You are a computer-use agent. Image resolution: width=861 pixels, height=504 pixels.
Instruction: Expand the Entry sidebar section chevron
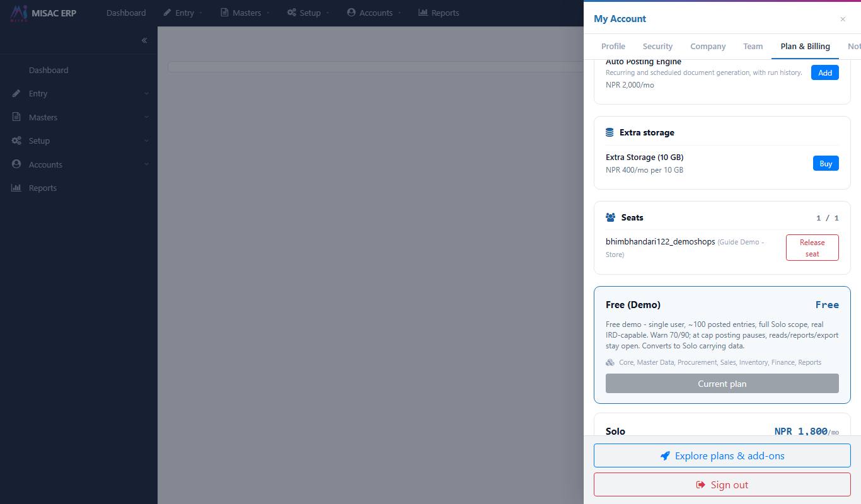tap(146, 93)
